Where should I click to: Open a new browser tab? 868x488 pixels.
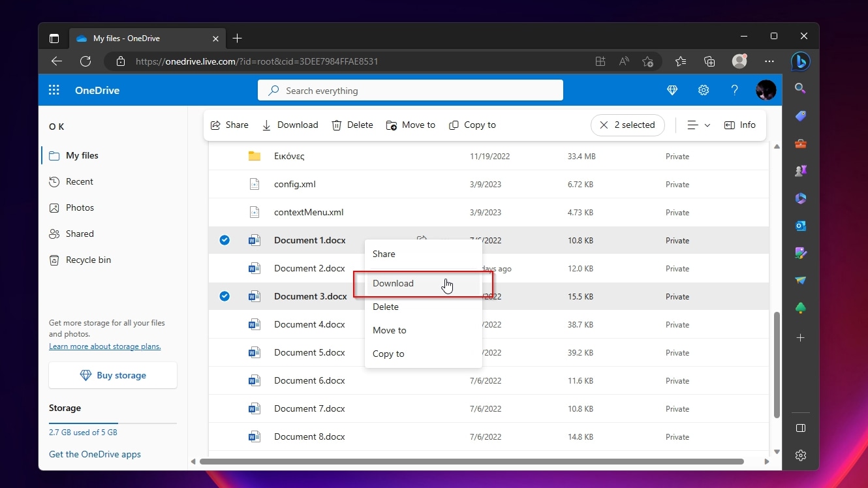tap(238, 38)
